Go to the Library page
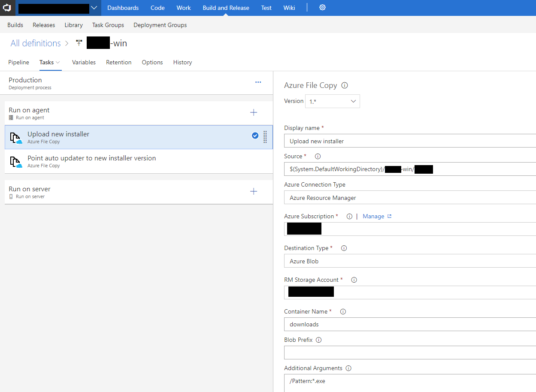536x392 pixels. (74, 25)
